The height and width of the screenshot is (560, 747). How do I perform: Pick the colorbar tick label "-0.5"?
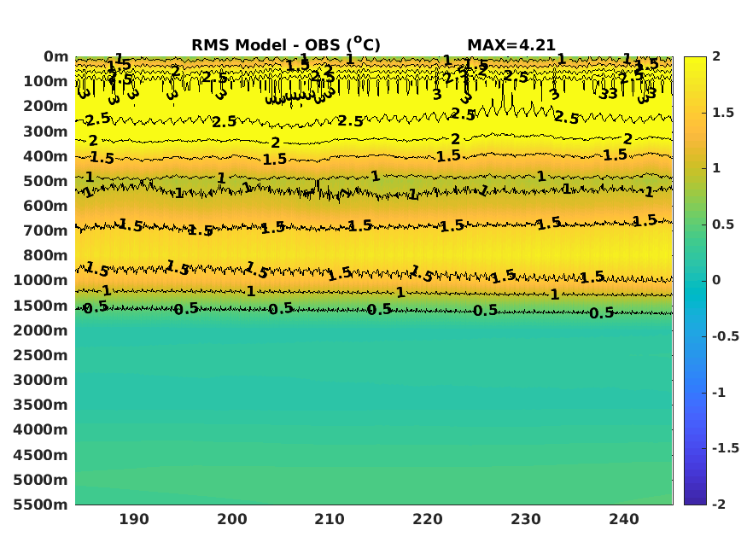click(x=726, y=336)
